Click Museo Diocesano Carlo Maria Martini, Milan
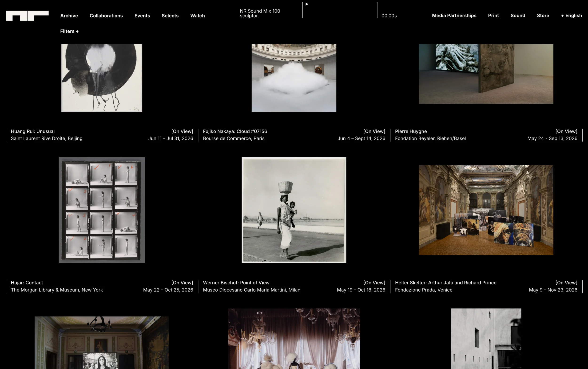Viewport: 588px width, 369px height. (251, 290)
